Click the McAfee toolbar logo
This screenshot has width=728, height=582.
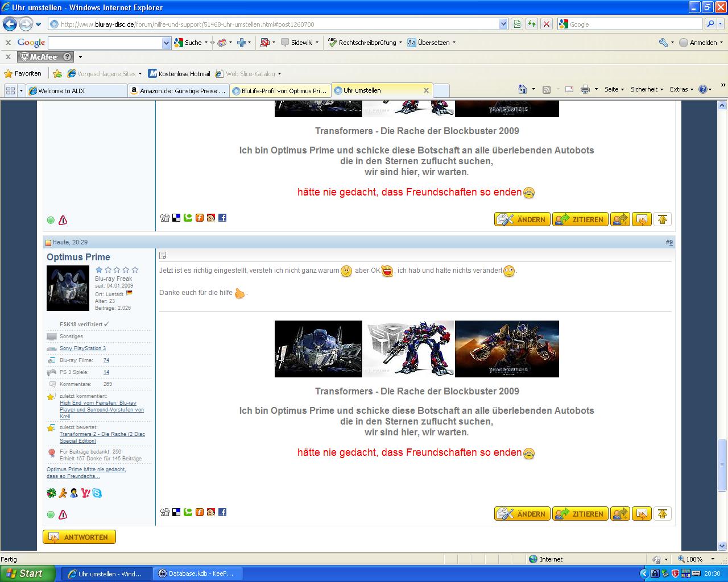click(x=45, y=57)
